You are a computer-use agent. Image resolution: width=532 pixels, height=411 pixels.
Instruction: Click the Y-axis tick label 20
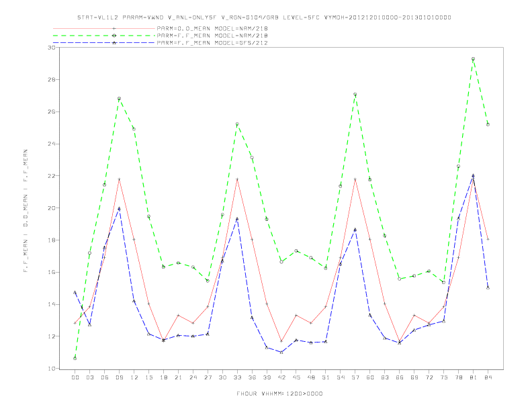point(52,208)
